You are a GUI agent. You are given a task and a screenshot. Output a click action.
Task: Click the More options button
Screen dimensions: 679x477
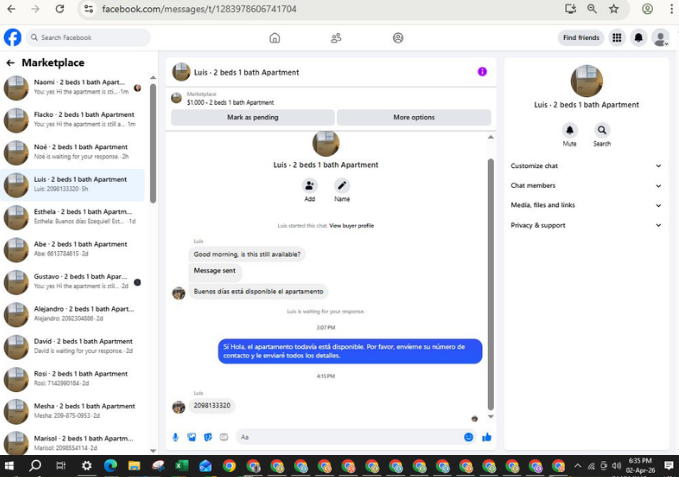click(x=414, y=117)
